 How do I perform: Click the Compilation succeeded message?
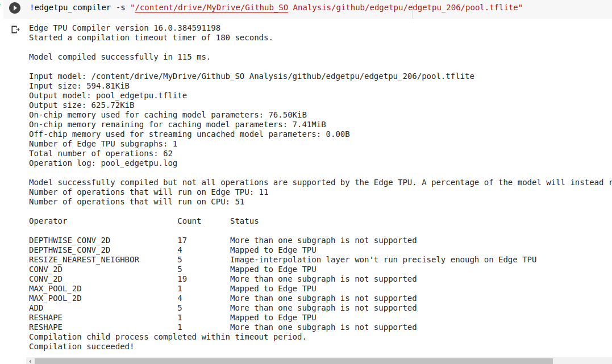pos(84,346)
